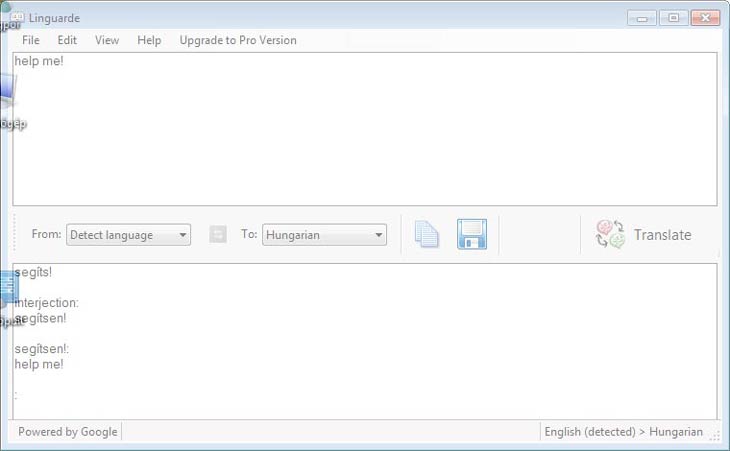Click the Linguarde app icon in title bar
The width and height of the screenshot is (730, 451).
16,18
